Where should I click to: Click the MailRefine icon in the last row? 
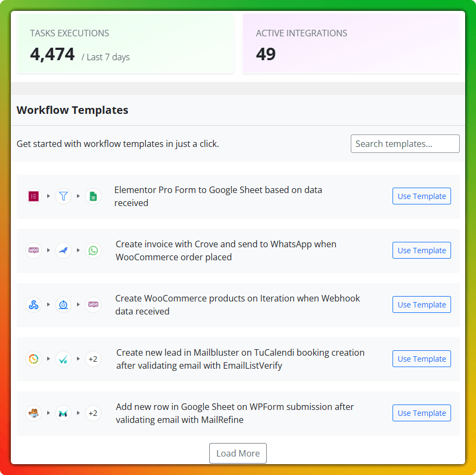coord(63,413)
